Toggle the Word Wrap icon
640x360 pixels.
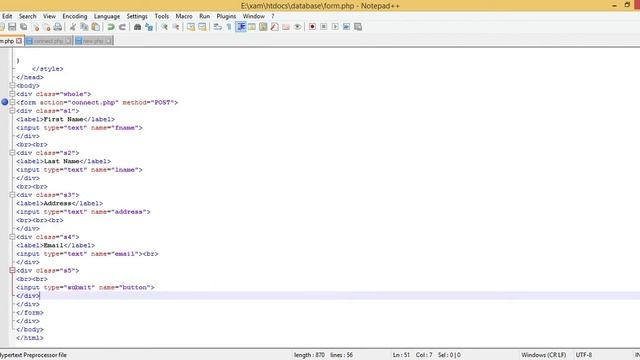click(218, 27)
